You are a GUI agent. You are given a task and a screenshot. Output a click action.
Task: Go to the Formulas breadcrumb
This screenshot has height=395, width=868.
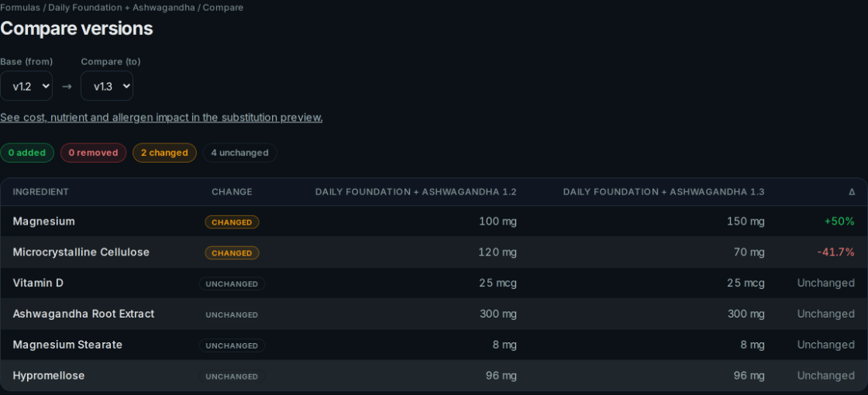[x=20, y=7]
